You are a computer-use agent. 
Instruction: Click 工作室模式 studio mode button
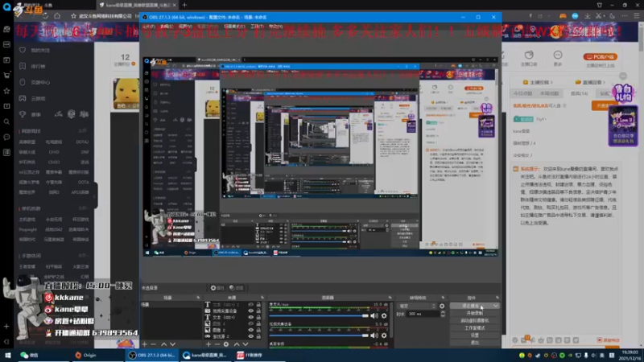click(475, 328)
